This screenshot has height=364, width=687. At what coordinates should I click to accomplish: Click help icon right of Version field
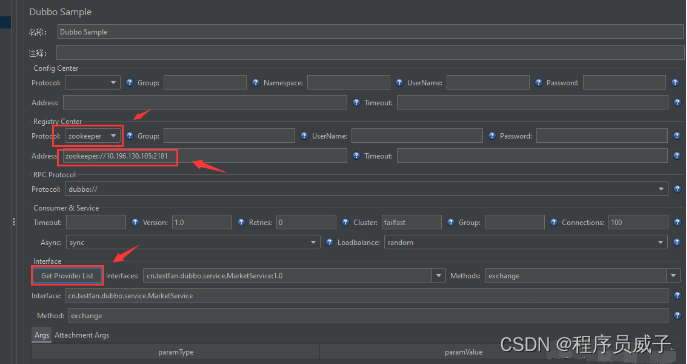241,223
